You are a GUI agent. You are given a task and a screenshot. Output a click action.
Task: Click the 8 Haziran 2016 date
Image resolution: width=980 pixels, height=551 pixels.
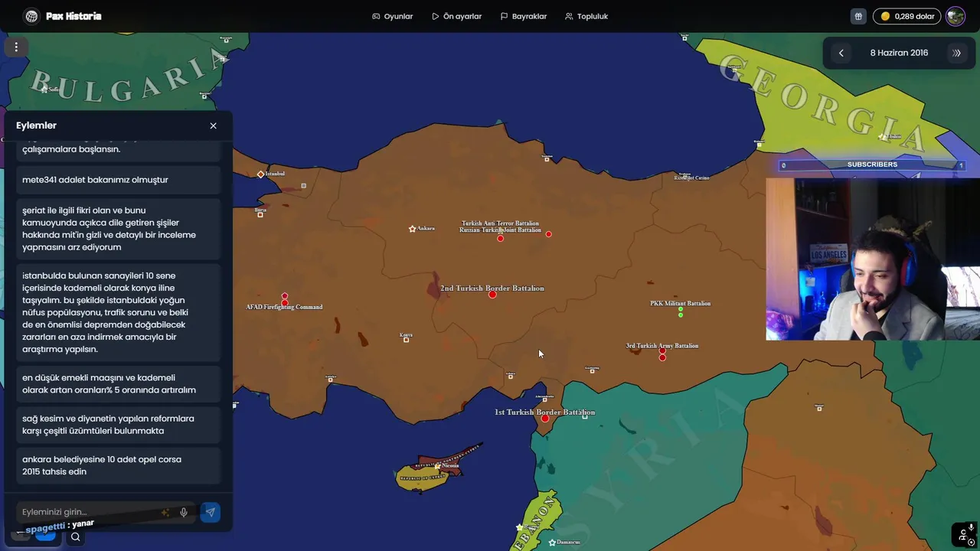[899, 53]
